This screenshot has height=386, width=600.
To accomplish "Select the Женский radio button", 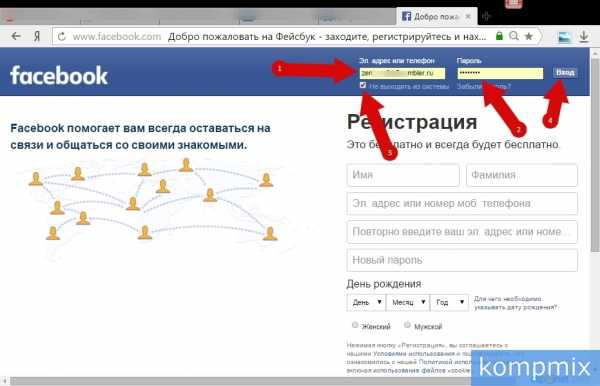I will [355, 325].
